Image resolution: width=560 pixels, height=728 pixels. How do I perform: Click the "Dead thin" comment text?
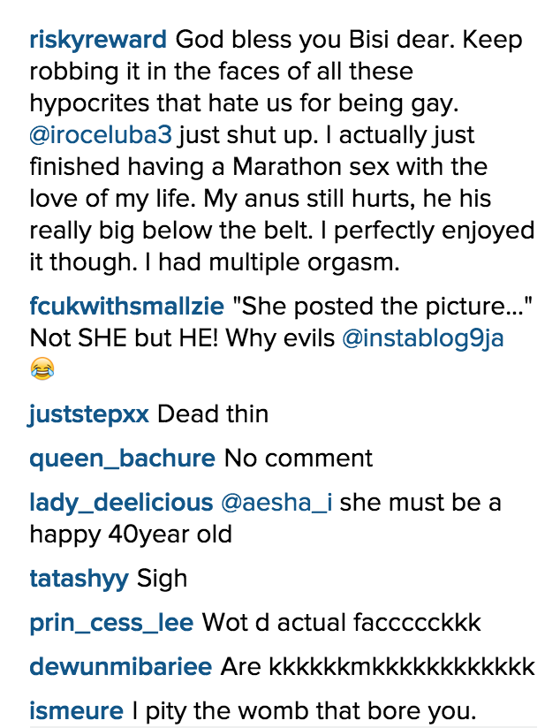(213, 414)
